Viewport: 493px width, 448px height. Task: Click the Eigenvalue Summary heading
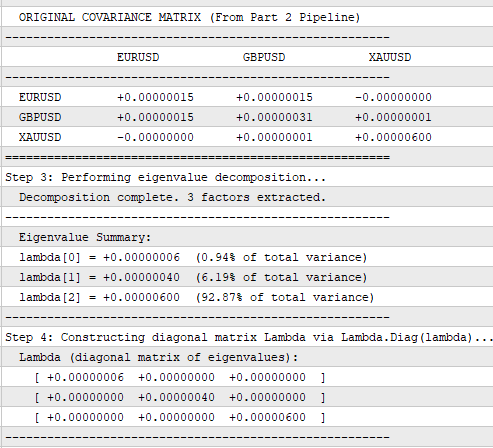coord(85,237)
